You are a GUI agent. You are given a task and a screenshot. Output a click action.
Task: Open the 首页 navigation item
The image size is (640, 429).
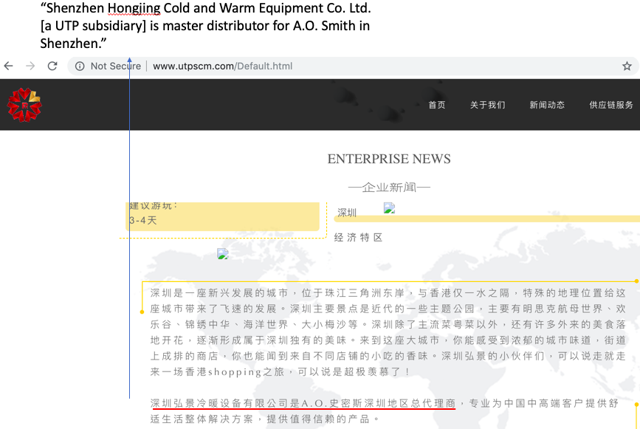point(437,105)
